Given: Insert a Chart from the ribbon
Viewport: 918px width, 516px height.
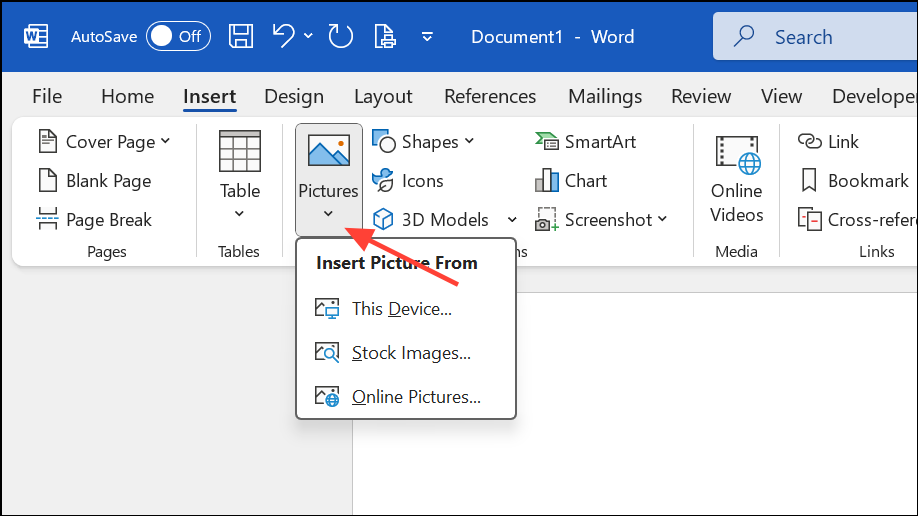Looking at the screenshot, I should click(572, 181).
